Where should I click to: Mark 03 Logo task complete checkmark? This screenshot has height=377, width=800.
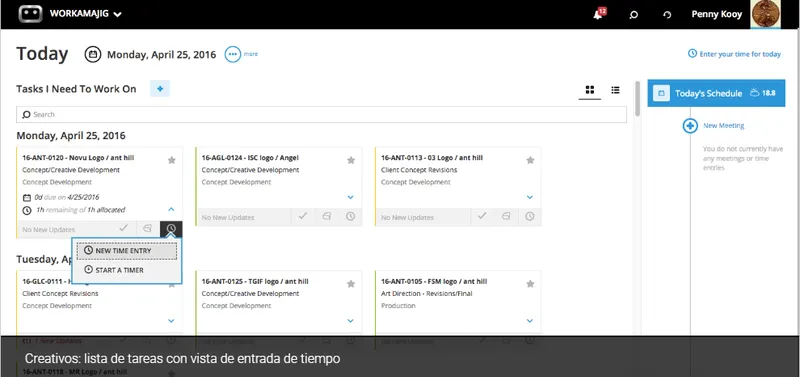482,216
